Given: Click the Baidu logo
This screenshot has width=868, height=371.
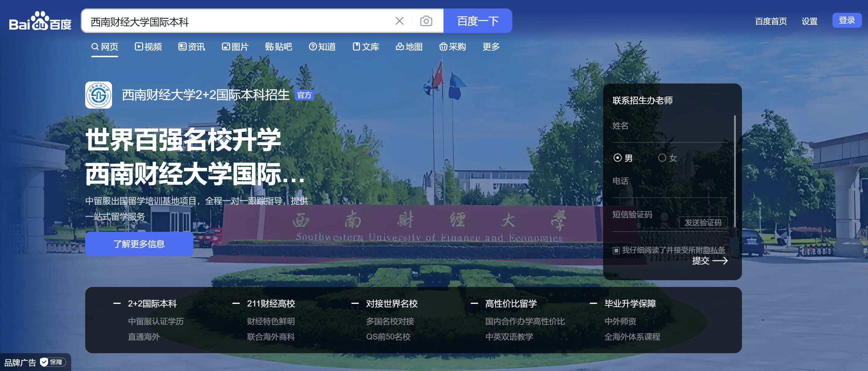Looking at the screenshot, I should click(40, 21).
